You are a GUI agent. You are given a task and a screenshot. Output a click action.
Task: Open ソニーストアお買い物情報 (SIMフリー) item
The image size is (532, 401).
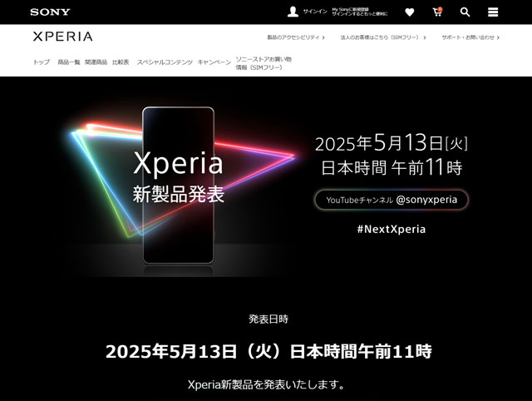[264, 63]
